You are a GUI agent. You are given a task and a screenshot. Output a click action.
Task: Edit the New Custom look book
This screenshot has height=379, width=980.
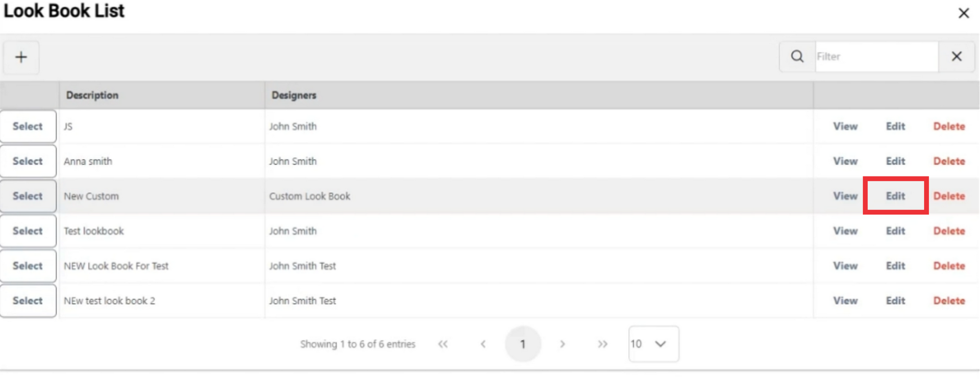(895, 196)
